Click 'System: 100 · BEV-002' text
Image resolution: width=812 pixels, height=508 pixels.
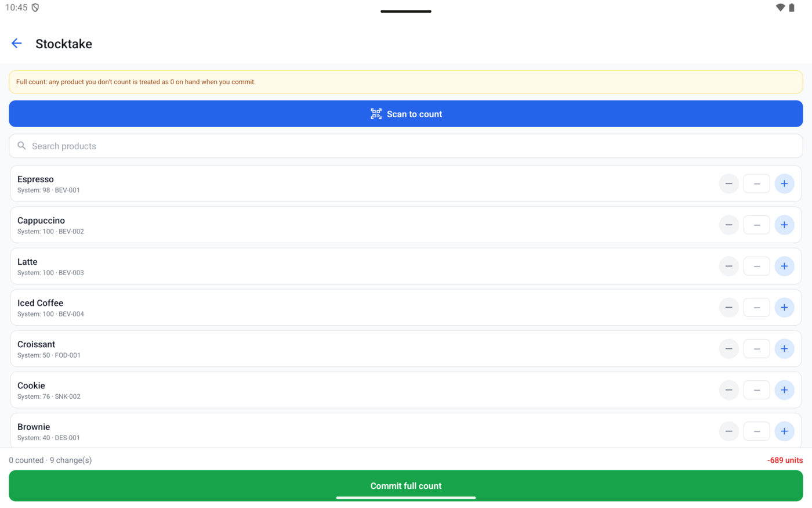50,232
